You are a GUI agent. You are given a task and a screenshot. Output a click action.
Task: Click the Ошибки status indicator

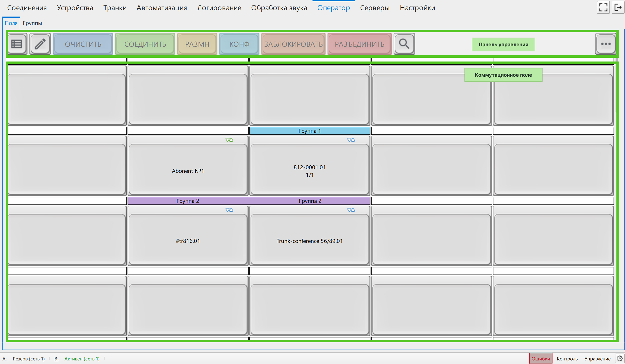[x=540, y=359]
